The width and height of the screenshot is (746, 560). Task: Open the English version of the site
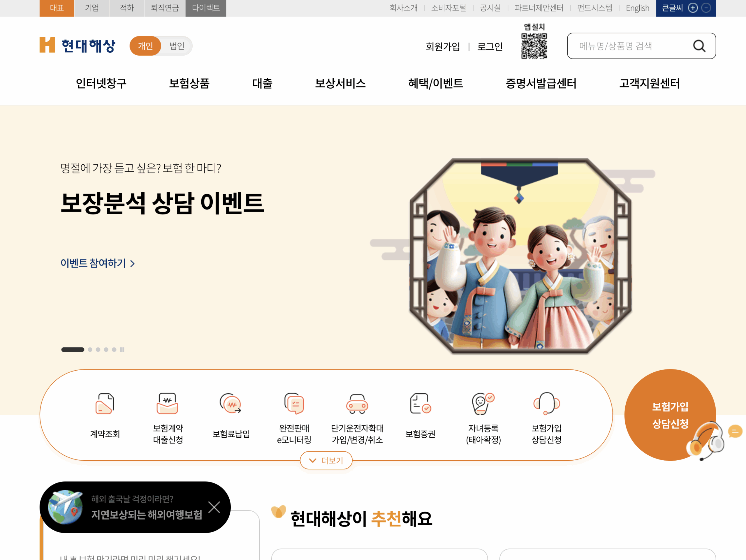(637, 8)
